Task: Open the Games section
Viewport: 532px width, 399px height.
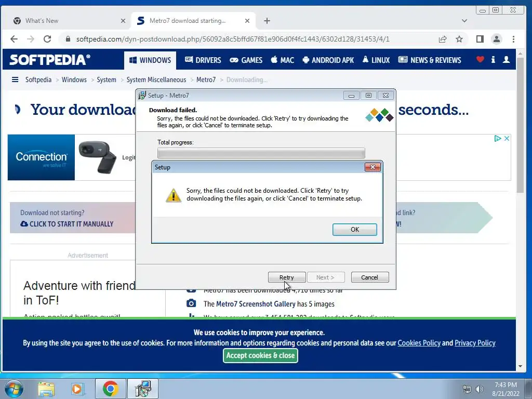Action: (246, 60)
